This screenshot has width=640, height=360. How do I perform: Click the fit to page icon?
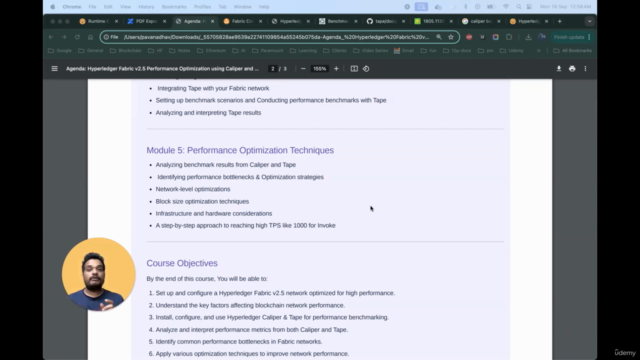[354, 69]
